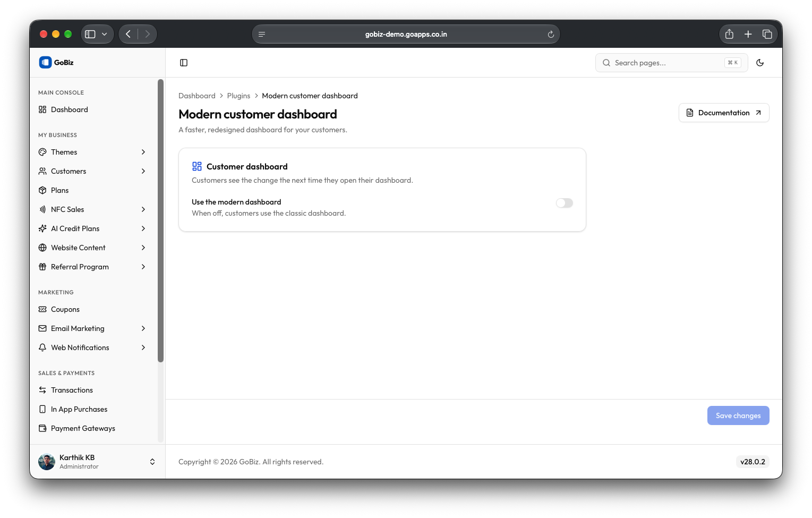
Task: Show the browser tab overview icon
Action: click(x=767, y=34)
